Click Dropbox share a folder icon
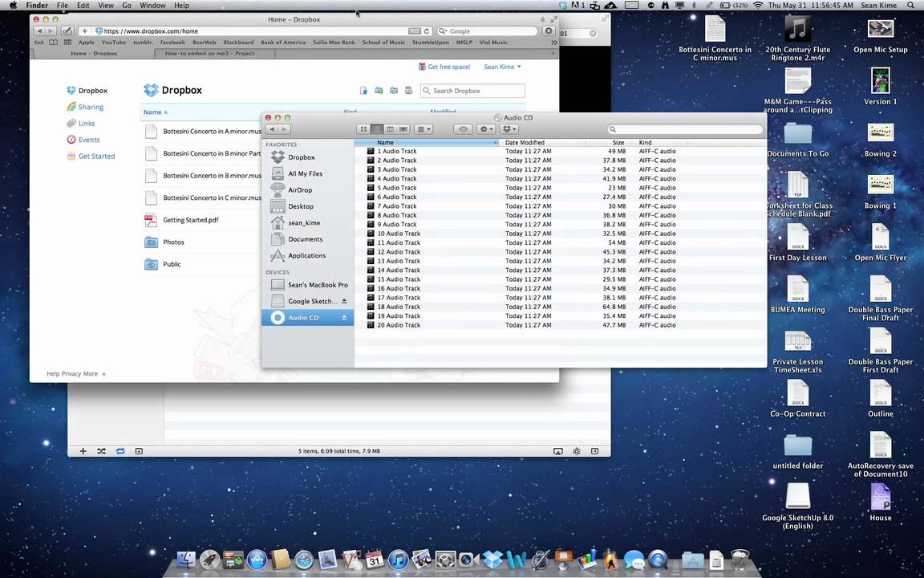The image size is (924, 578). (394, 90)
